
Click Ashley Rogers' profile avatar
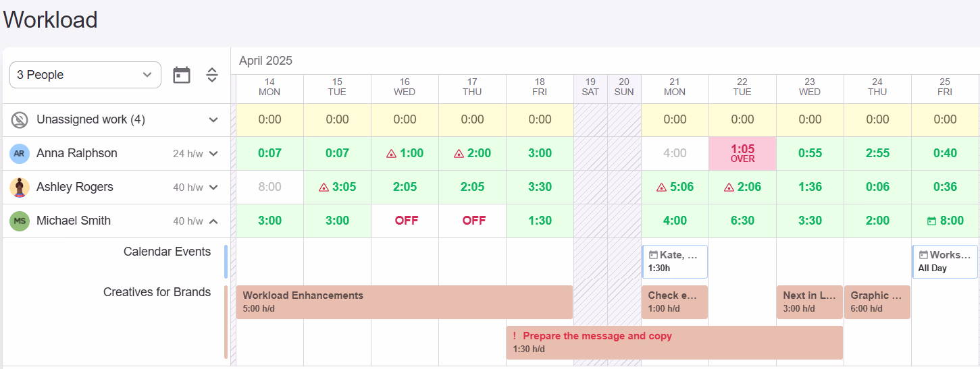[20, 188]
